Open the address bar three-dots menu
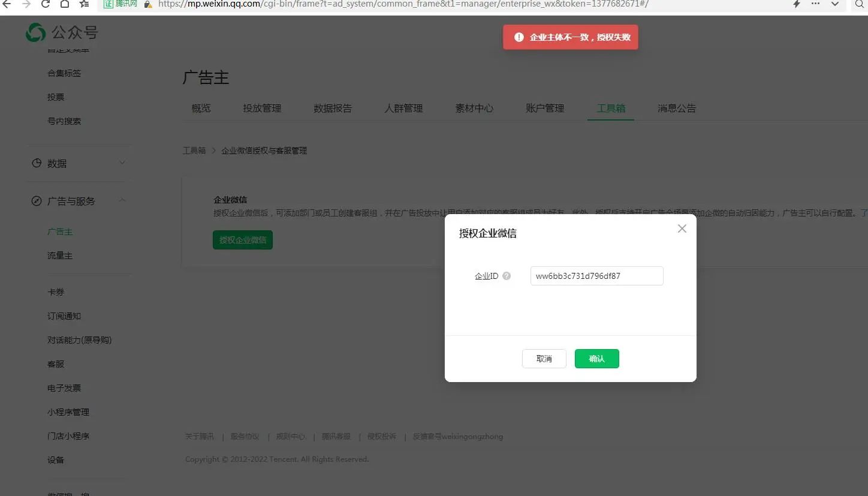The height and width of the screenshot is (496, 868). point(815,4)
